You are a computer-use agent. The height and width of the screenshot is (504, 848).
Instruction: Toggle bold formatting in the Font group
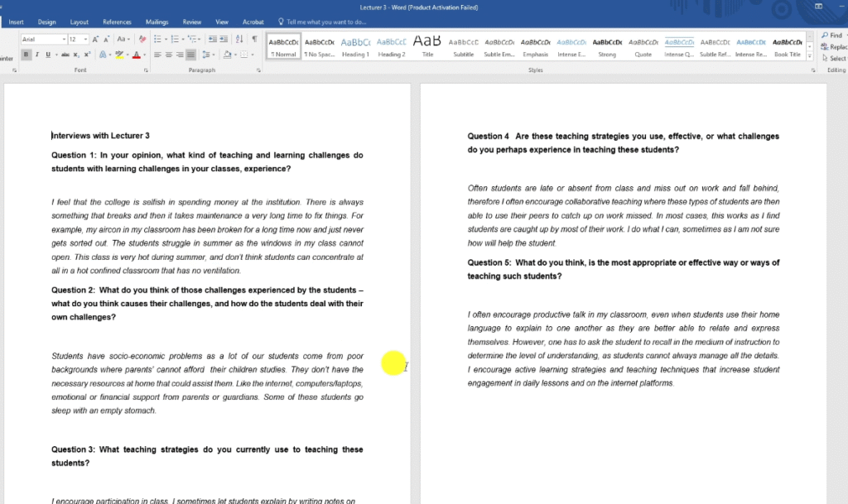pyautogui.click(x=26, y=55)
